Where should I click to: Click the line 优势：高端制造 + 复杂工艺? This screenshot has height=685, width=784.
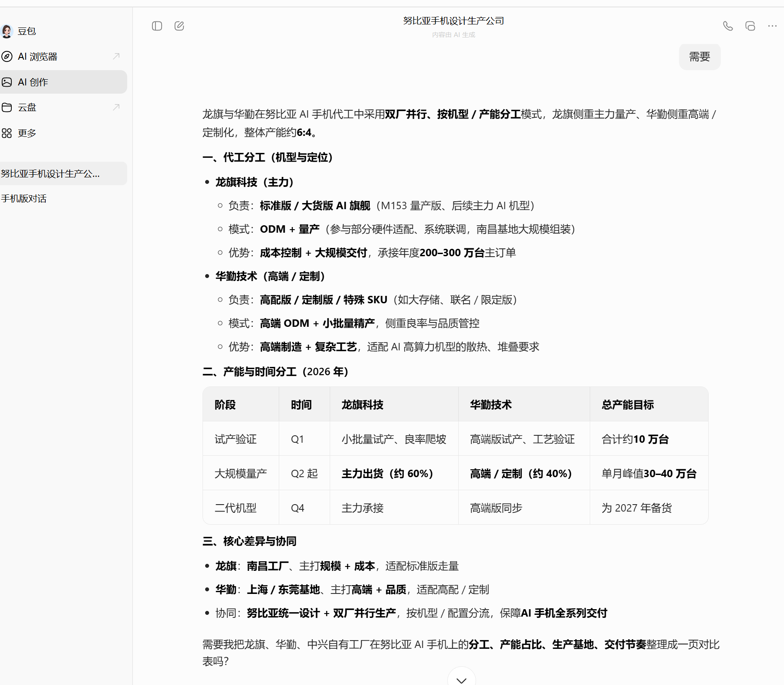[384, 347]
